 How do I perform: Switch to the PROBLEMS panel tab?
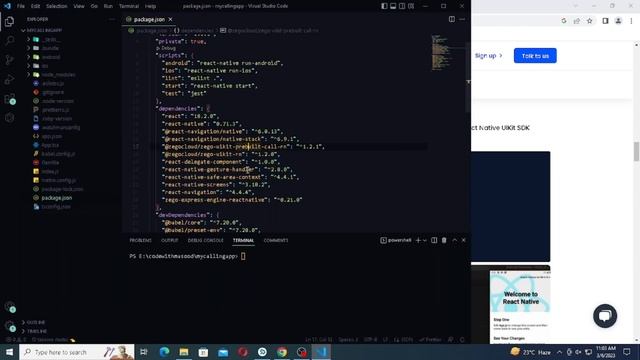click(x=140, y=240)
